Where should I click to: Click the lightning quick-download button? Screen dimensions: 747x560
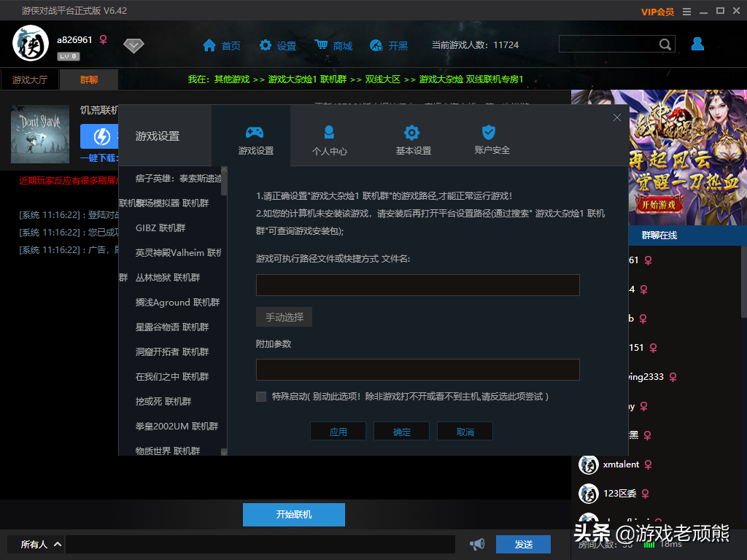pyautogui.click(x=101, y=136)
